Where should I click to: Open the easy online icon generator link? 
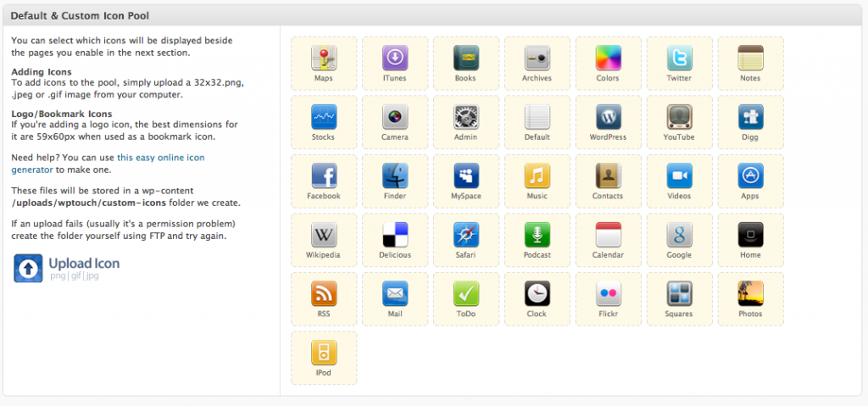point(108,164)
